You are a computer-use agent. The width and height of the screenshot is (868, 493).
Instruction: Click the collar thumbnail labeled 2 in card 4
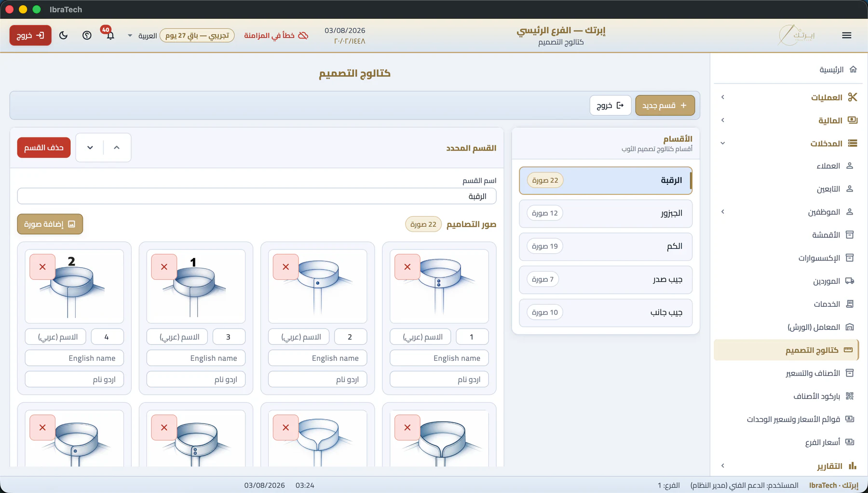[x=74, y=286]
